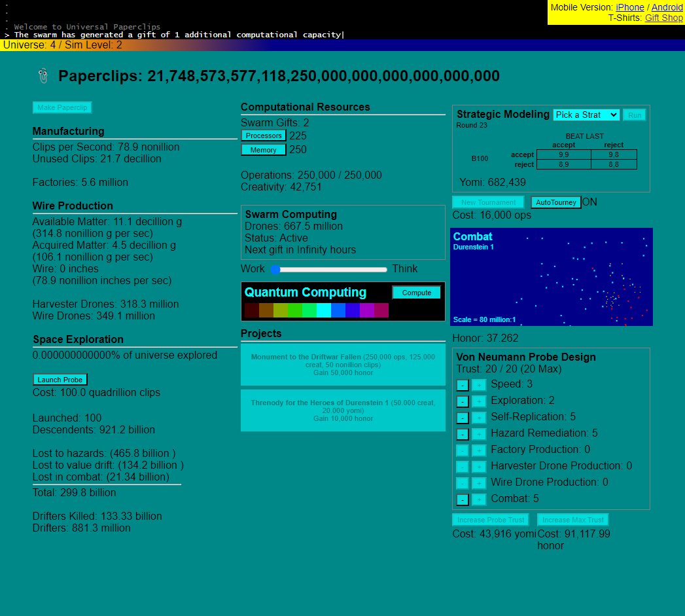
Task: Select the Monument to the Driftwar Fallen project
Action: click(x=343, y=365)
